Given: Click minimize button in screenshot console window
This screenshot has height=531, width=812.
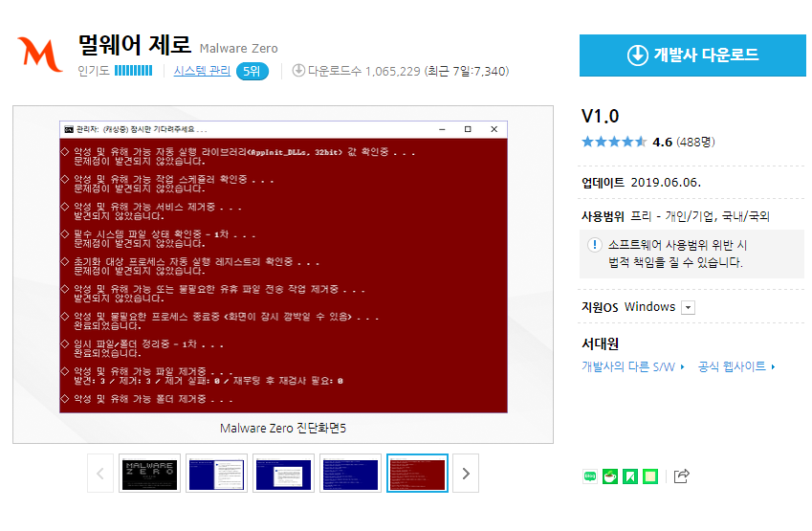Looking at the screenshot, I should (442, 129).
